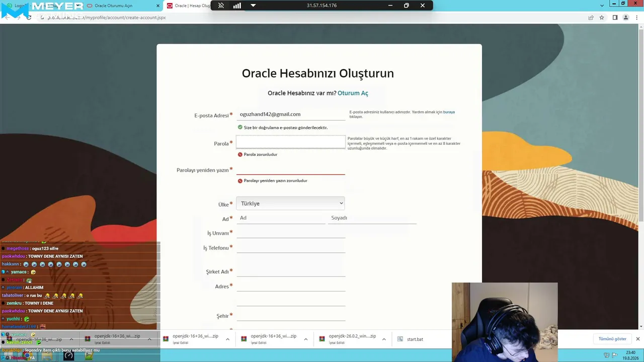Expand the remote session toolbar dropdown arrow
The image size is (644, 362).
click(x=253, y=6)
